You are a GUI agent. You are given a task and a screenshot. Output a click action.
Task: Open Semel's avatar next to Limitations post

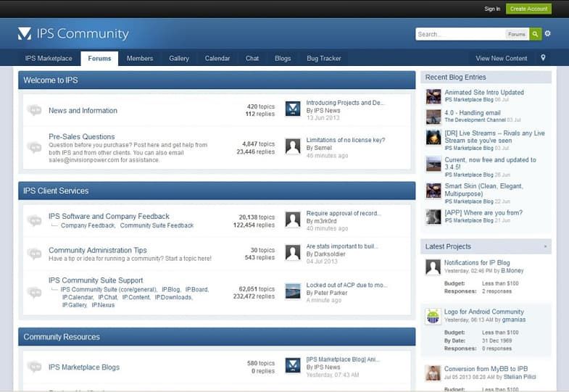[x=293, y=146]
